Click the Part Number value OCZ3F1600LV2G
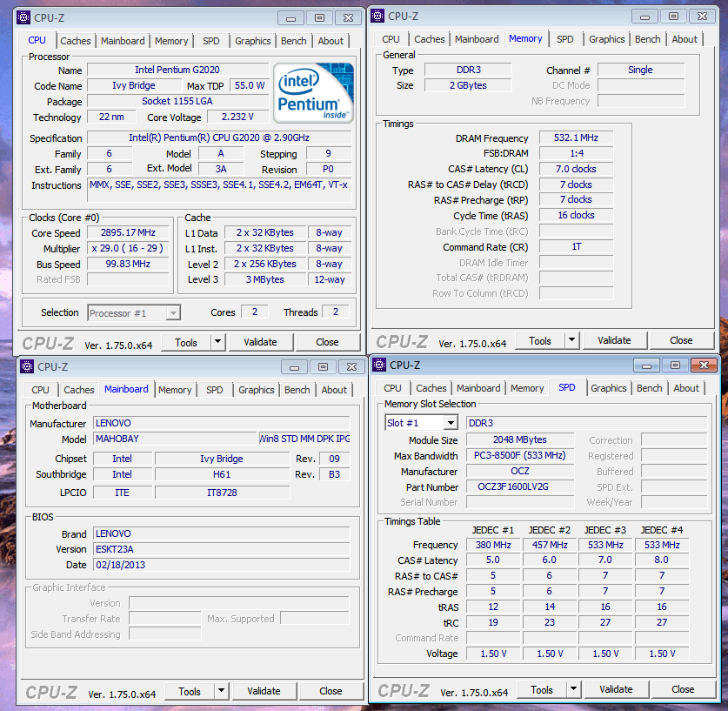This screenshot has width=728, height=711. pyautogui.click(x=520, y=486)
